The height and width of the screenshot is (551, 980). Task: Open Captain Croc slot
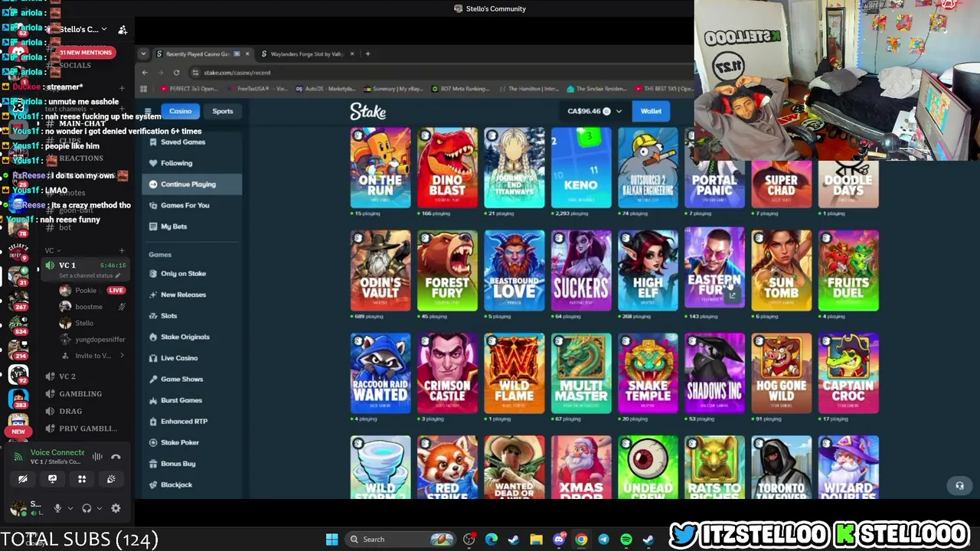pyautogui.click(x=848, y=373)
